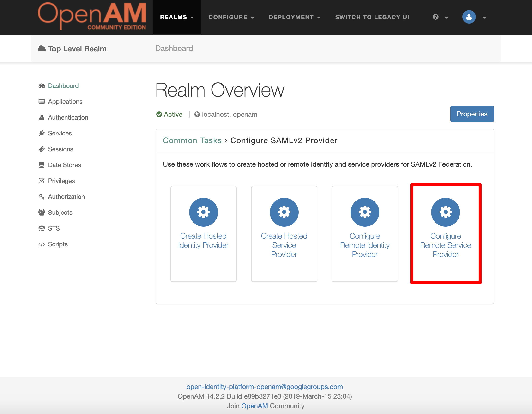Click the Dashboard gauge icon in sidebar

click(x=42, y=86)
